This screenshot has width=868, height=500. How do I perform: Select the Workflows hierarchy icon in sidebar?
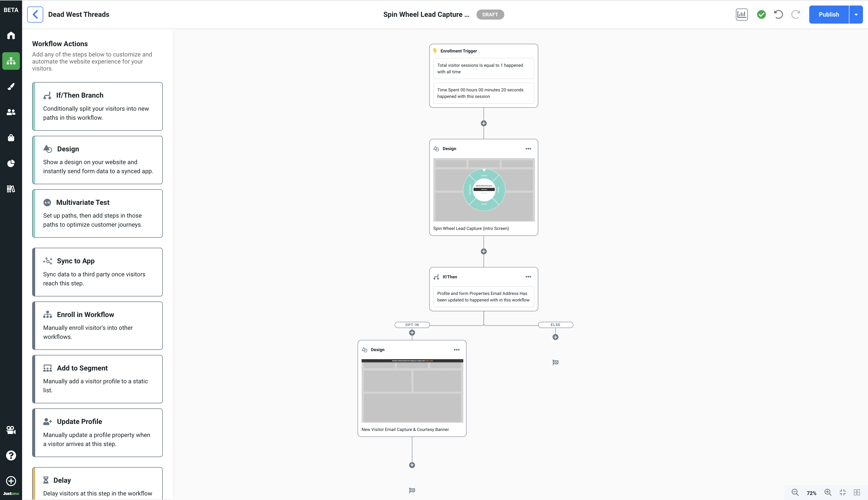click(x=11, y=61)
